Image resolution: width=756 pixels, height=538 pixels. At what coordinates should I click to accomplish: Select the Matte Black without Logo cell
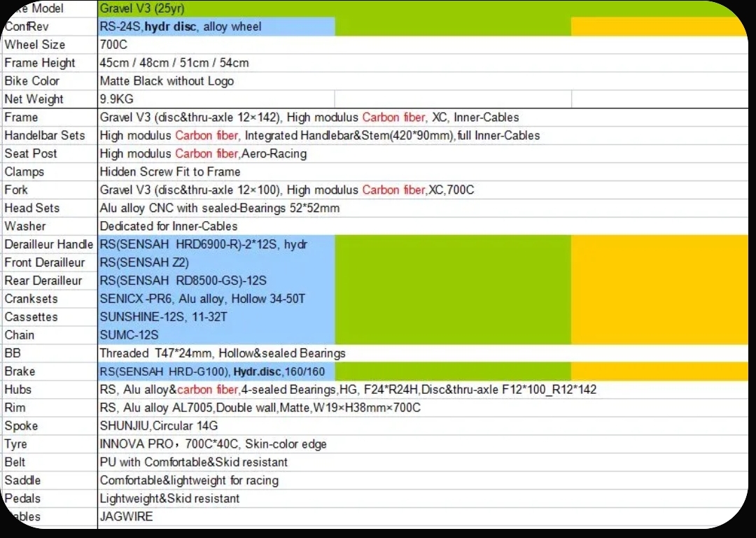(167, 81)
